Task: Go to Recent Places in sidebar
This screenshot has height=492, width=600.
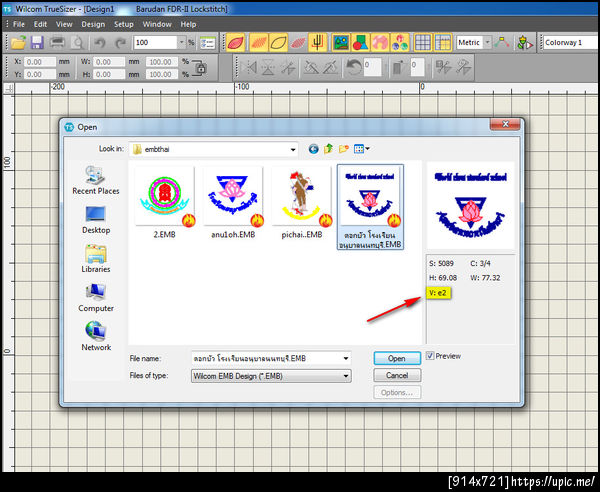Action: [x=96, y=180]
